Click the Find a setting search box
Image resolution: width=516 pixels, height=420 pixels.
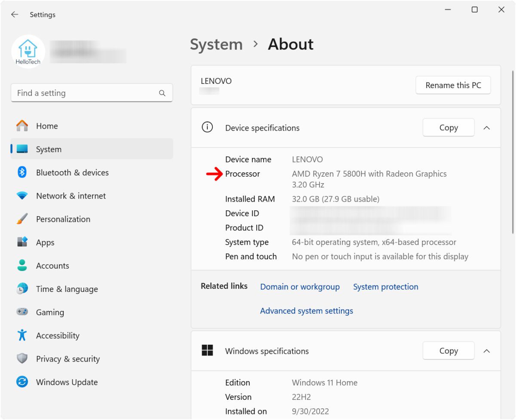point(92,93)
